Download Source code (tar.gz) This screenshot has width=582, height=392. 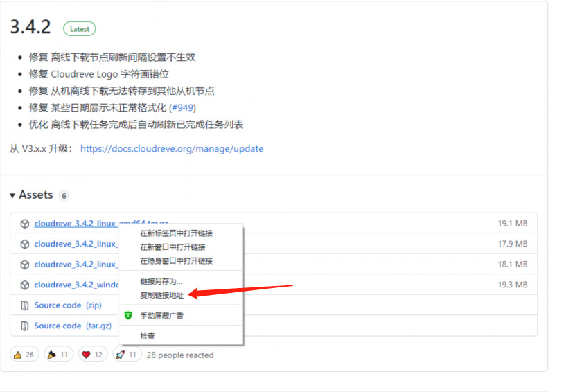click(x=73, y=326)
